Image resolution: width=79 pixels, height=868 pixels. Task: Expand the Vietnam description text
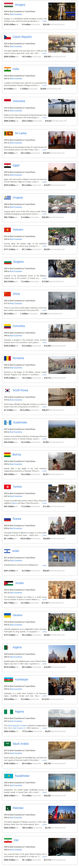click(x=44, y=246)
